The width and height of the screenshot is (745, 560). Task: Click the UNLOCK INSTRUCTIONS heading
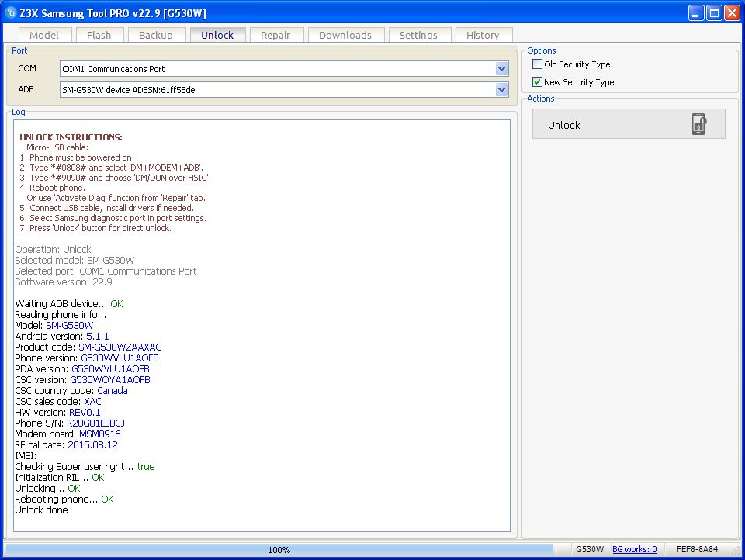click(71, 137)
